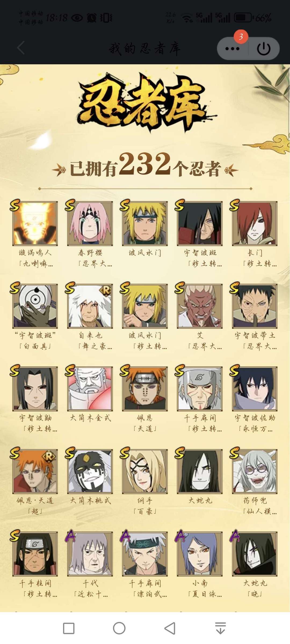Tap Android home circle button
The width and height of the screenshot is (290, 644).
[119, 628]
